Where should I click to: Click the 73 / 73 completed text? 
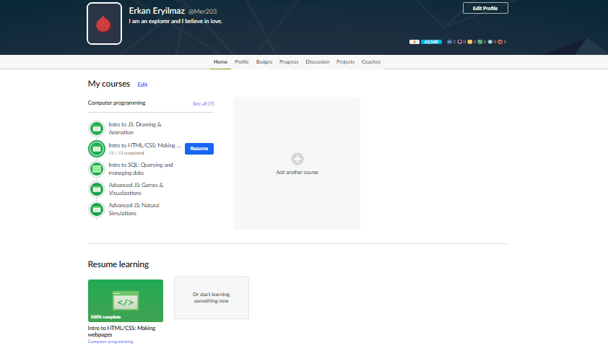(126, 153)
